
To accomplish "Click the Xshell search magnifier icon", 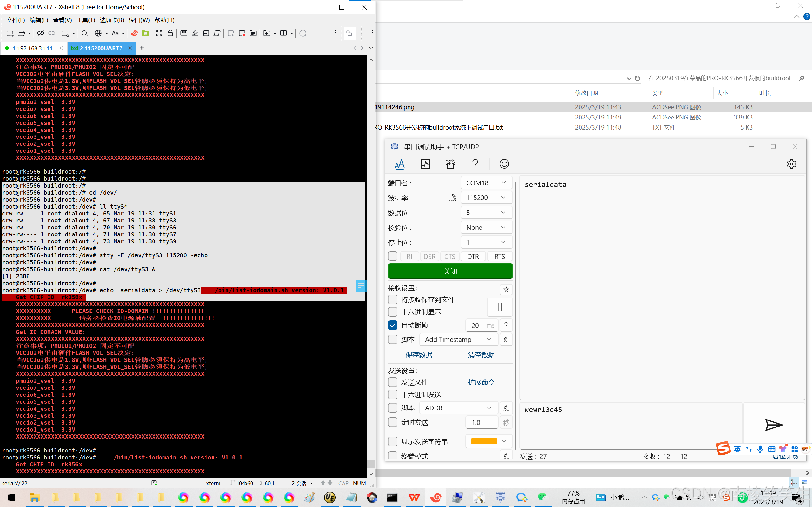I will (x=85, y=33).
